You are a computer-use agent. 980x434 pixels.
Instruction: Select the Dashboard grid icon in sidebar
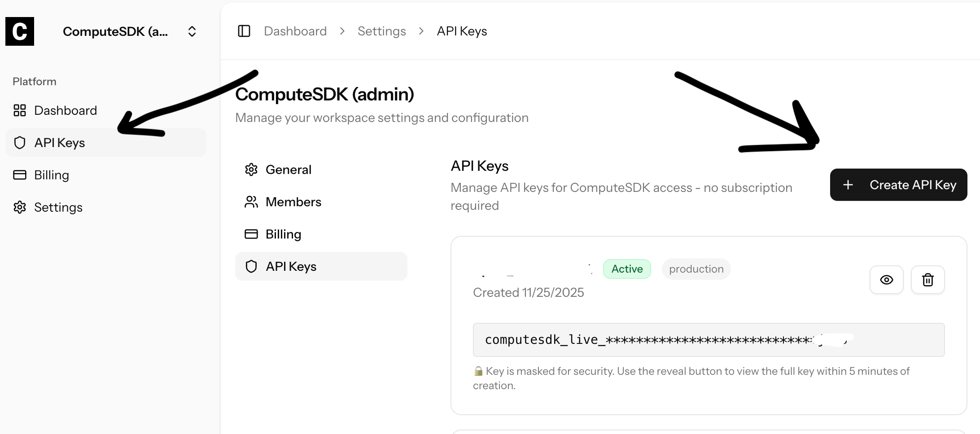(20, 110)
